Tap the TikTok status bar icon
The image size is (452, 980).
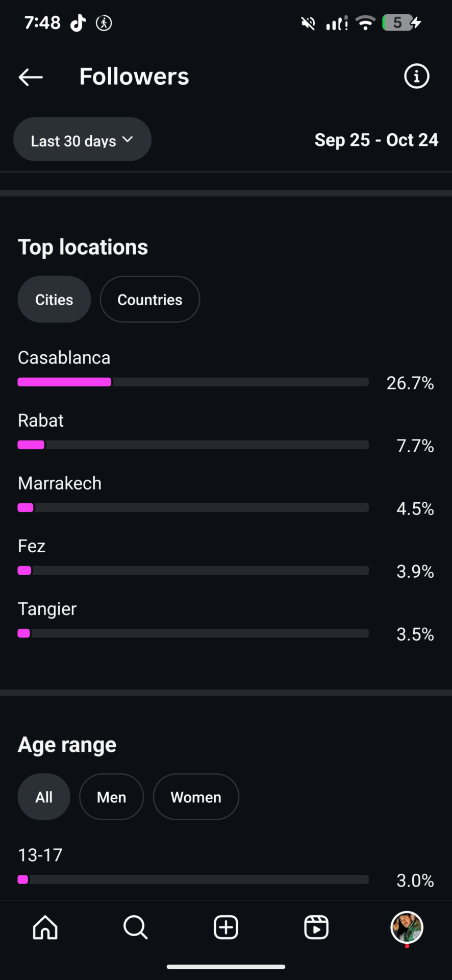click(x=78, y=23)
